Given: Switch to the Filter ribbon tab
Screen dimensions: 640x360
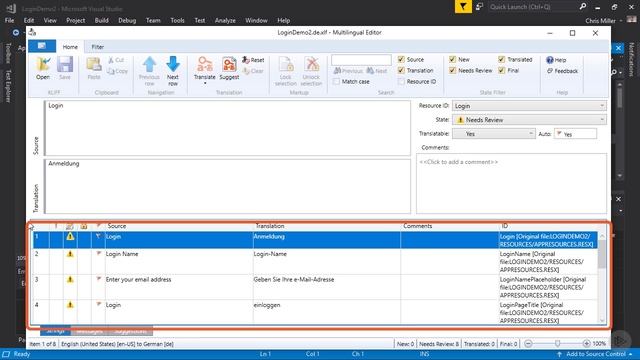Looking at the screenshot, I should pyautogui.click(x=98, y=47).
